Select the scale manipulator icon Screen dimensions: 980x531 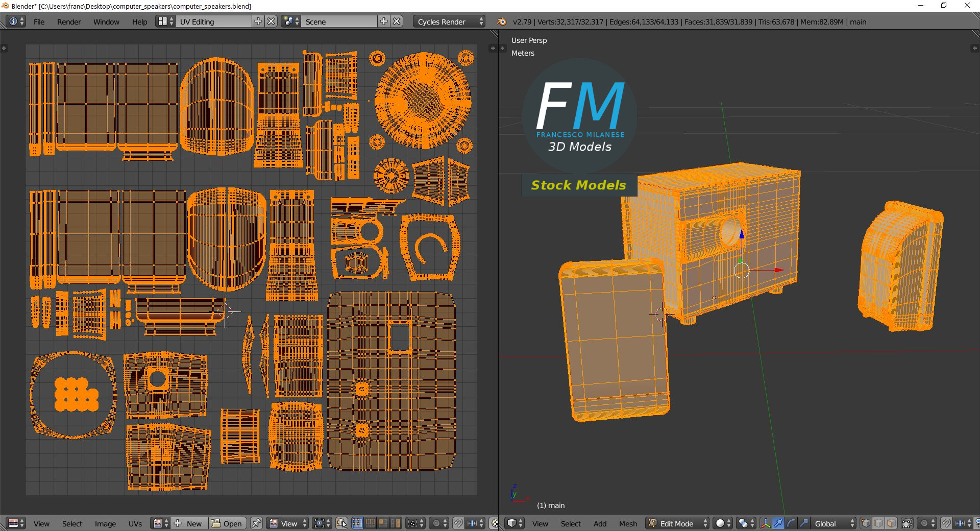803,523
